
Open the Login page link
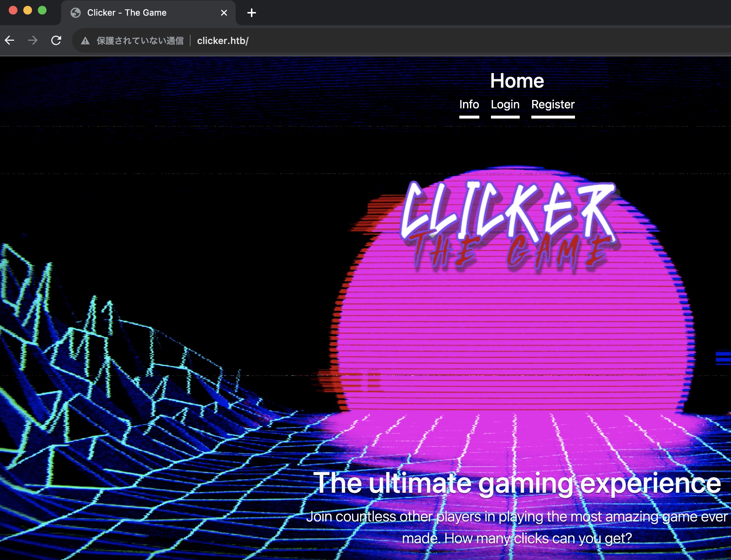(505, 105)
